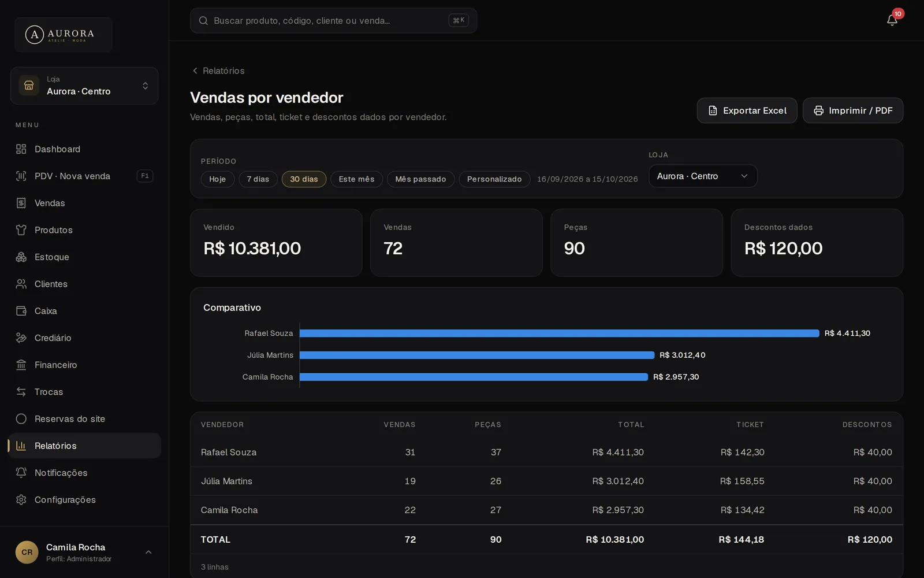Select the Este mês period chip
The width and height of the screenshot is (924, 578).
click(x=356, y=179)
